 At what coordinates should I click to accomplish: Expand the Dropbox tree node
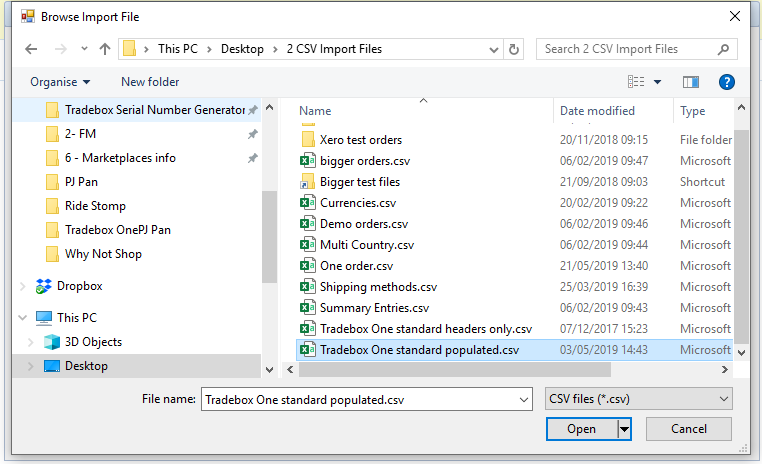[x=22, y=286]
